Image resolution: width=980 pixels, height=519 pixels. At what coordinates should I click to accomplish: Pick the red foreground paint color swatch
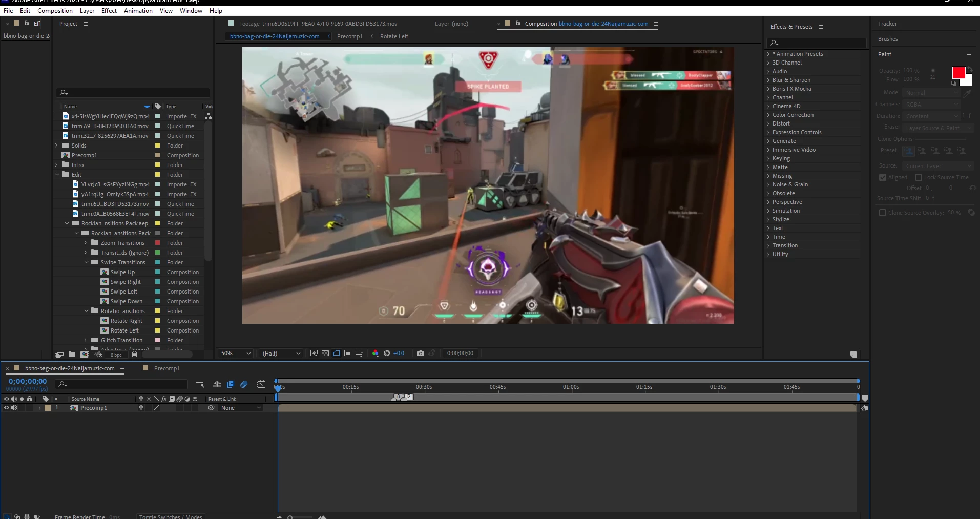[958, 73]
